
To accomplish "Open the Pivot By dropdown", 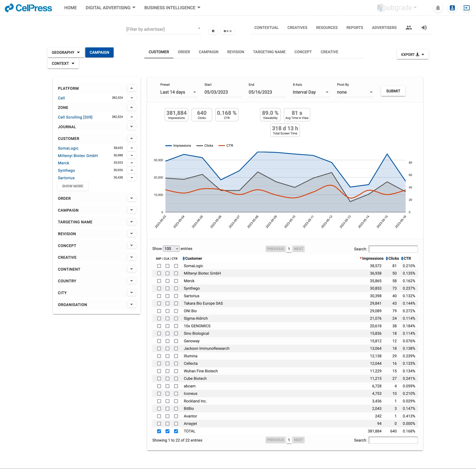I will click(x=356, y=92).
